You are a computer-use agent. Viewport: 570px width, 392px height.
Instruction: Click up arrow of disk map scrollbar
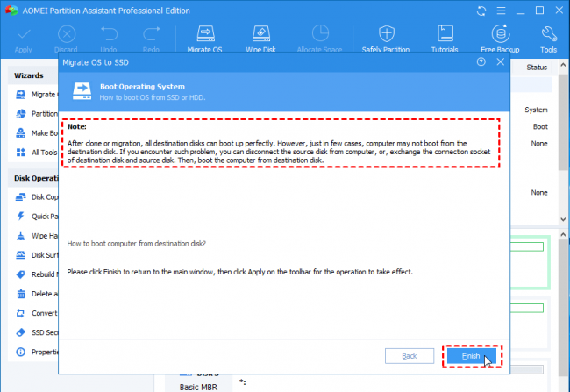(x=563, y=234)
